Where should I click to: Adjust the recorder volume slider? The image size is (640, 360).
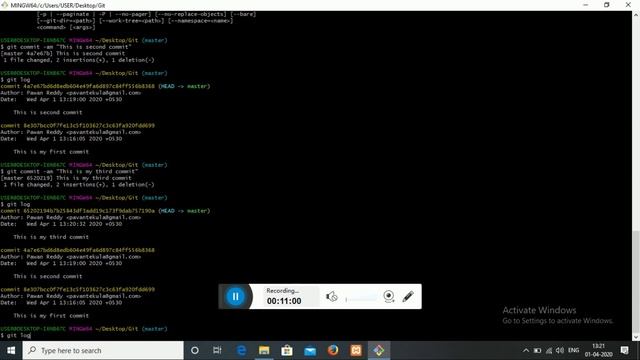coord(361,298)
